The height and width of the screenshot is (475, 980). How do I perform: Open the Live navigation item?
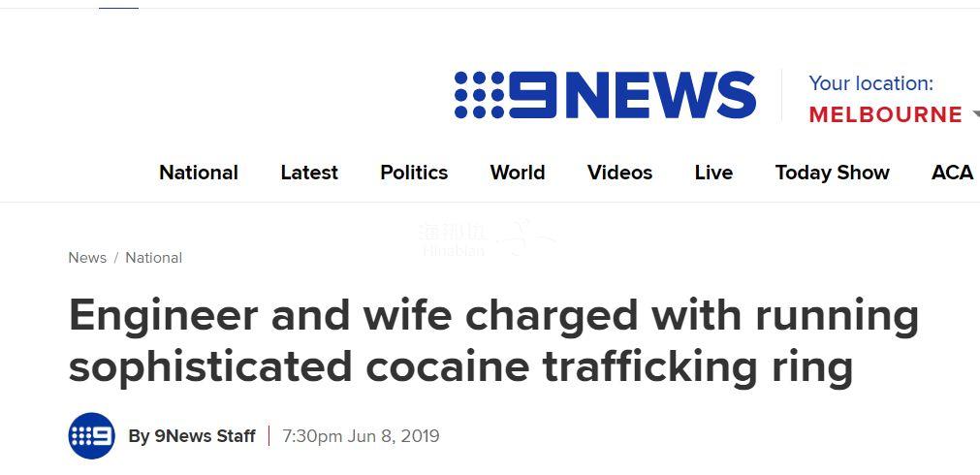tap(713, 173)
